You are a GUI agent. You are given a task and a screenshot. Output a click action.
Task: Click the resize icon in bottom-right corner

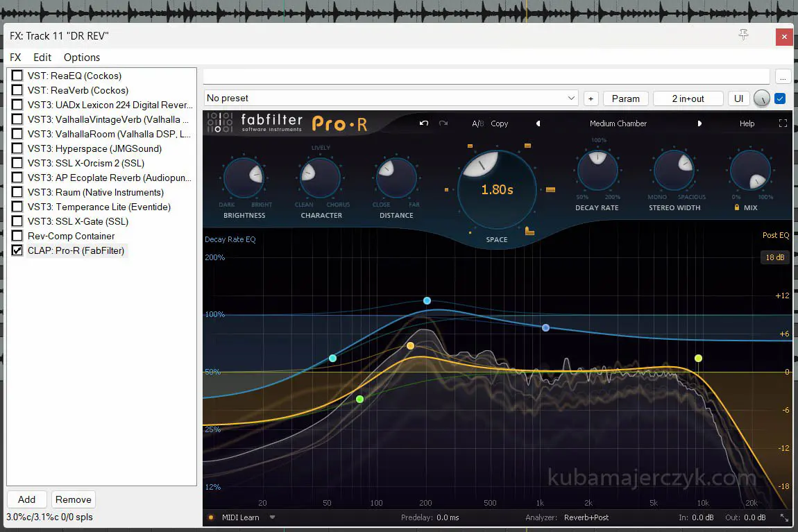(x=784, y=517)
